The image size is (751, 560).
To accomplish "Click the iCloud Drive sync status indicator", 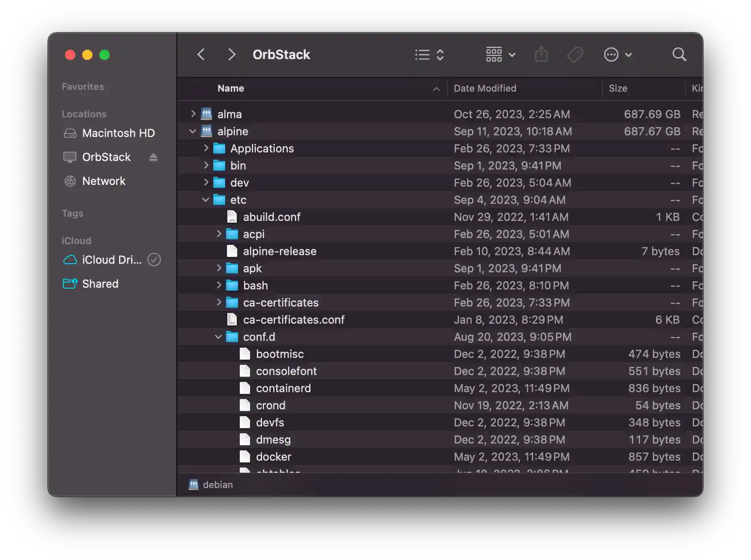I will click(x=154, y=260).
